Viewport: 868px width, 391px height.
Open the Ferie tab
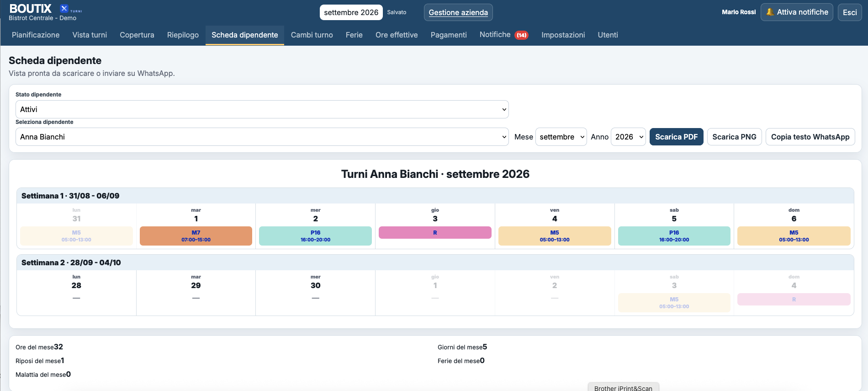pyautogui.click(x=354, y=35)
